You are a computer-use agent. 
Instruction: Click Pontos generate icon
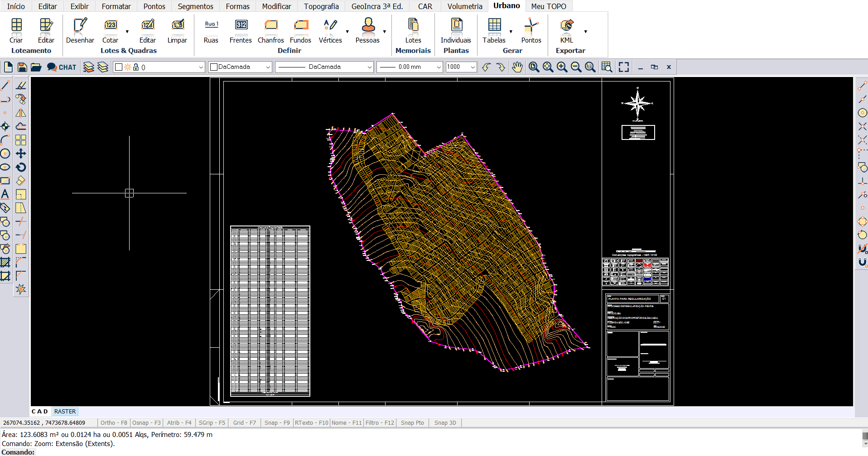point(531,30)
